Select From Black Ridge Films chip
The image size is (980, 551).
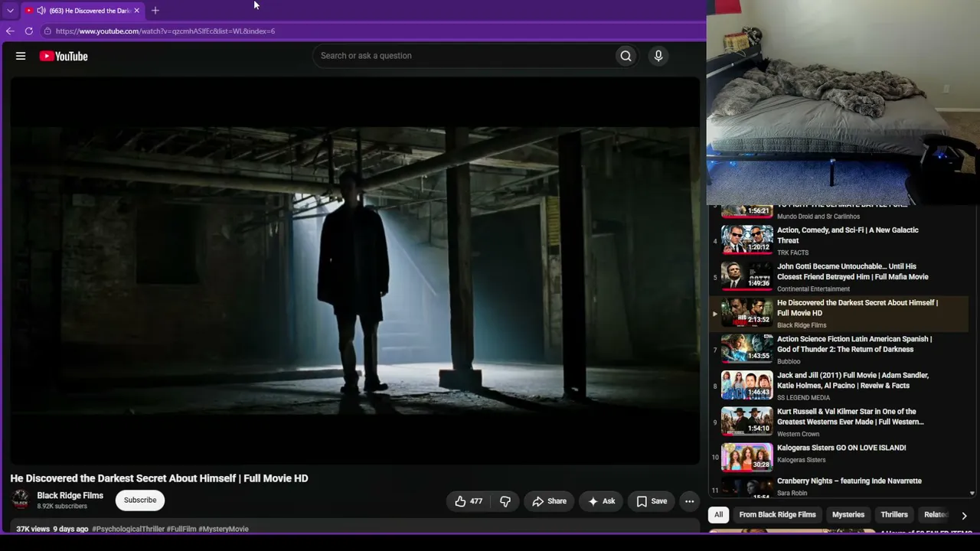coord(777,515)
